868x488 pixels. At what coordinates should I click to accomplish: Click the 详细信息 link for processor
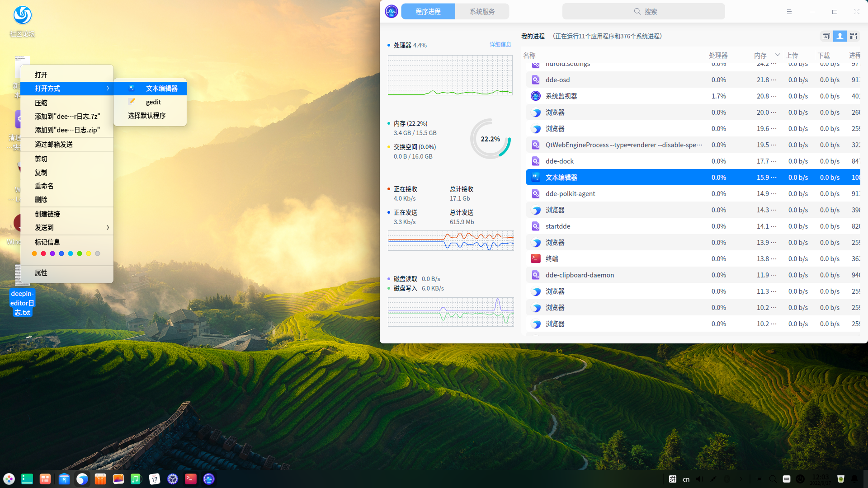[x=500, y=44]
